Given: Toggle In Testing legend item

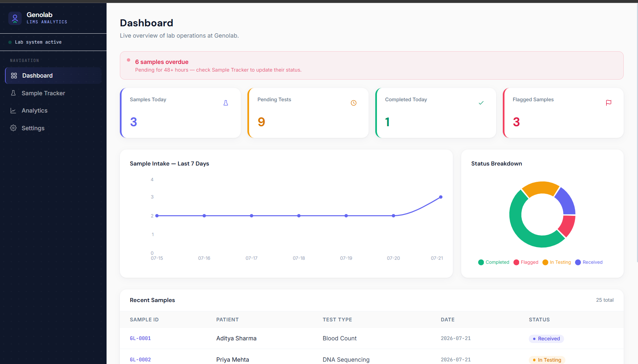Looking at the screenshot, I should click(556, 262).
